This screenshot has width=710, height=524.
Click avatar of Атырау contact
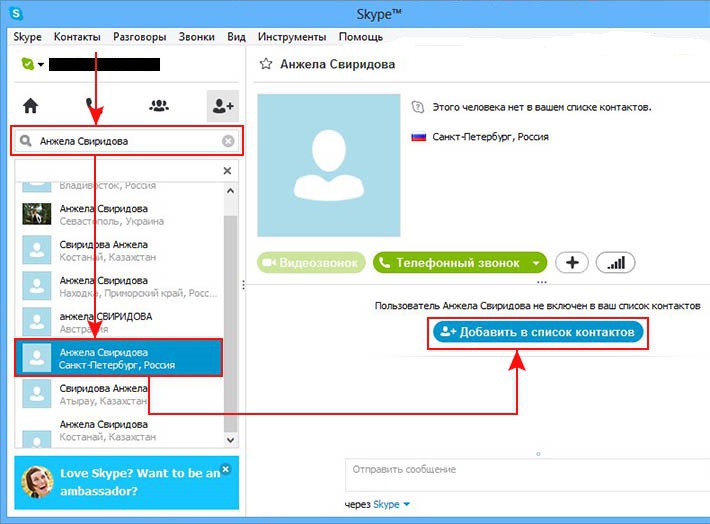pyautogui.click(x=37, y=394)
